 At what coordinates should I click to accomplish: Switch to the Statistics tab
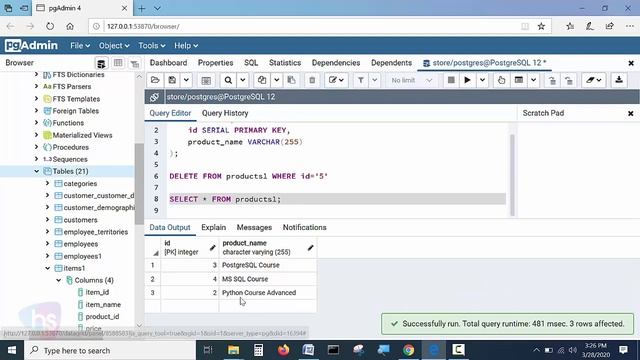(285, 63)
